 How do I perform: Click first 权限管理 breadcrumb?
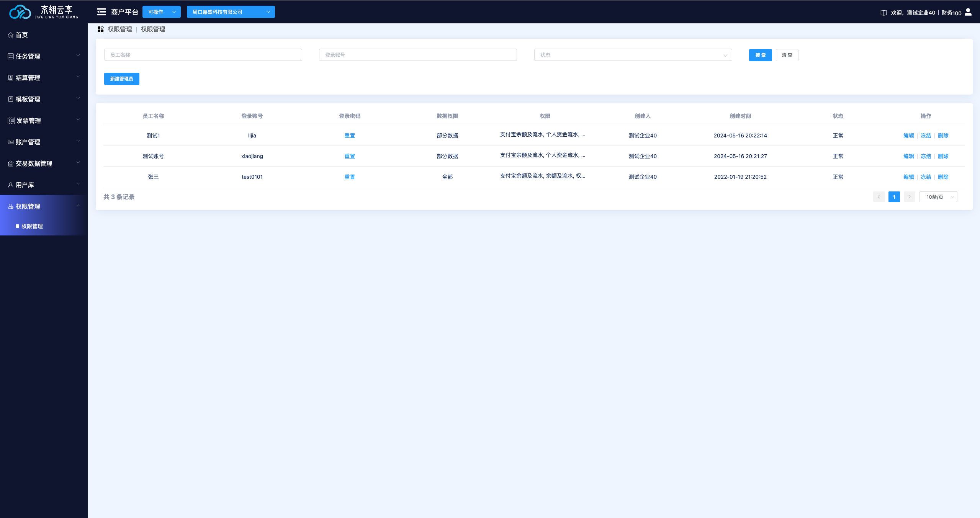pyautogui.click(x=120, y=29)
